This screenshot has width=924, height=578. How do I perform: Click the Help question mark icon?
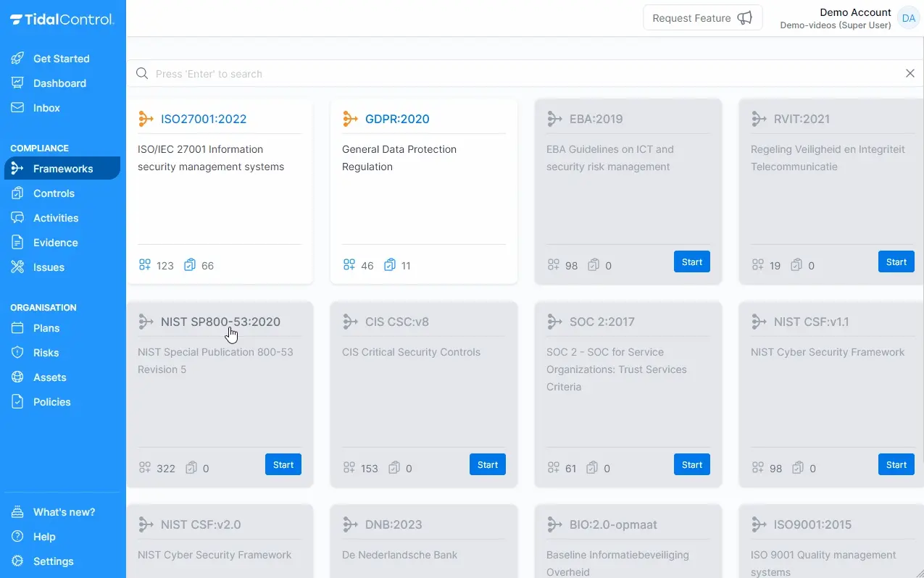click(x=18, y=537)
